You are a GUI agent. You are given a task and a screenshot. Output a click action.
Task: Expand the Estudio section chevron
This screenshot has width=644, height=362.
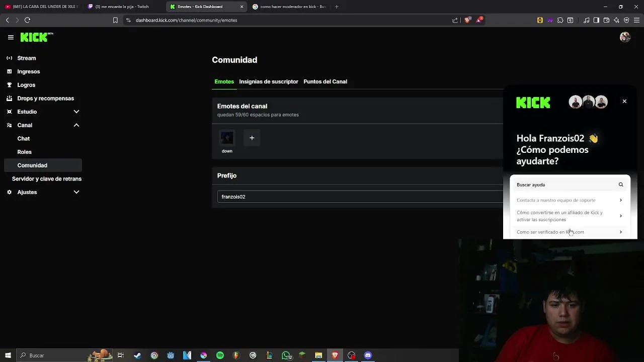(76, 112)
